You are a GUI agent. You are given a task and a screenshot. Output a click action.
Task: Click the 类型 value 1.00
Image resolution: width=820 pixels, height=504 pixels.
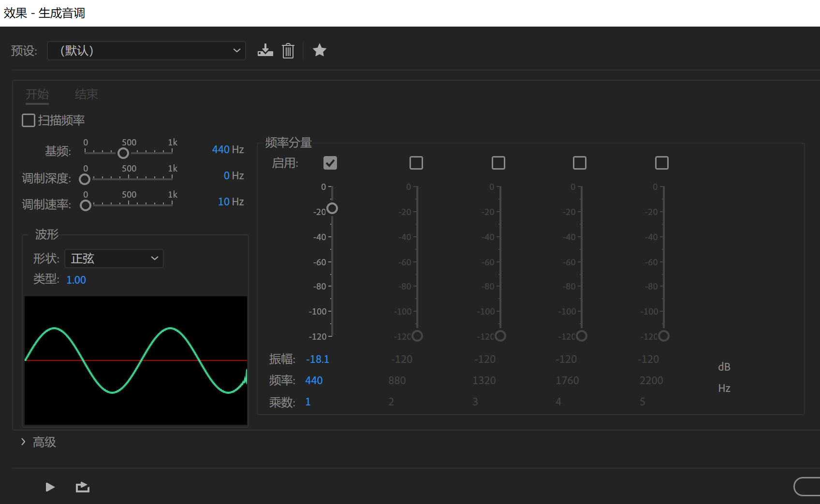coord(76,280)
